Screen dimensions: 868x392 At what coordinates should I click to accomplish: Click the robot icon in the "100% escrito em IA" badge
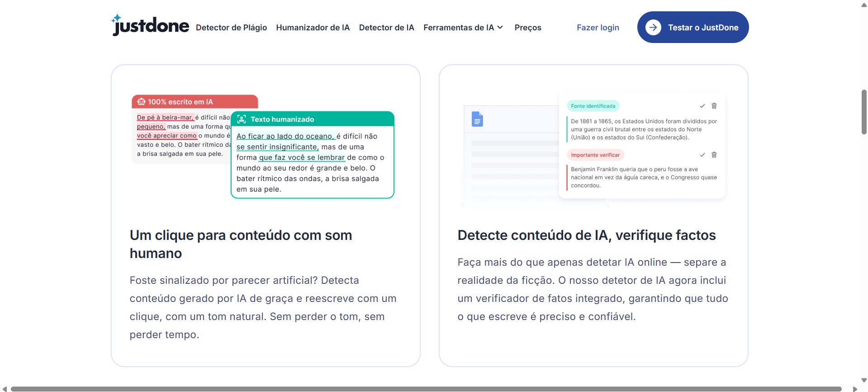click(142, 102)
